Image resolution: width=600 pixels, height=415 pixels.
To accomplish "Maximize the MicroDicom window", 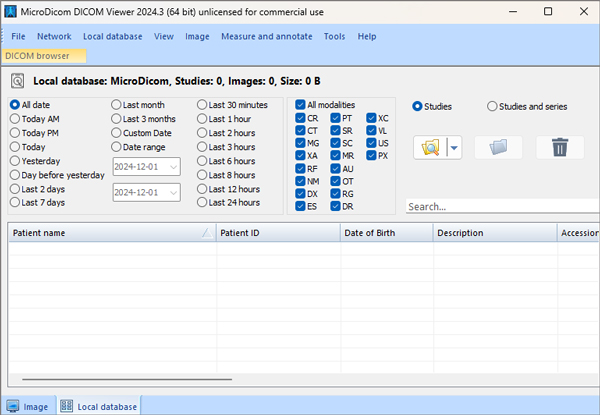I will click(548, 11).
